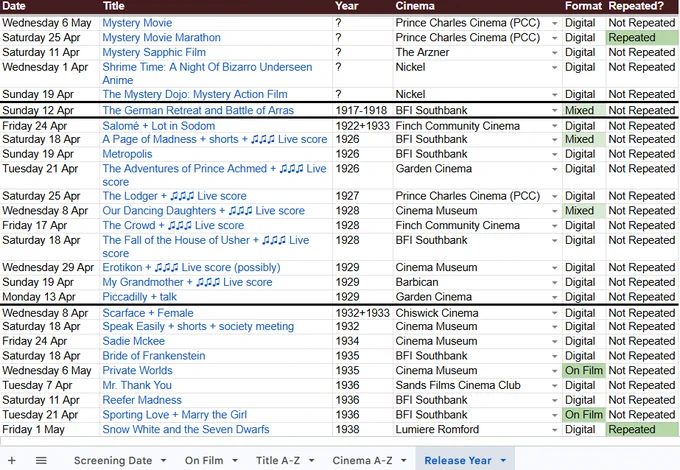Open Bride of Frankenstein link
Screen dimensions: 680x470
point(154,356)
